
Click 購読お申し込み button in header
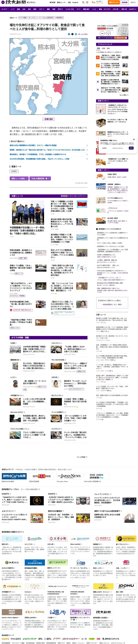(x=114, y=2)
